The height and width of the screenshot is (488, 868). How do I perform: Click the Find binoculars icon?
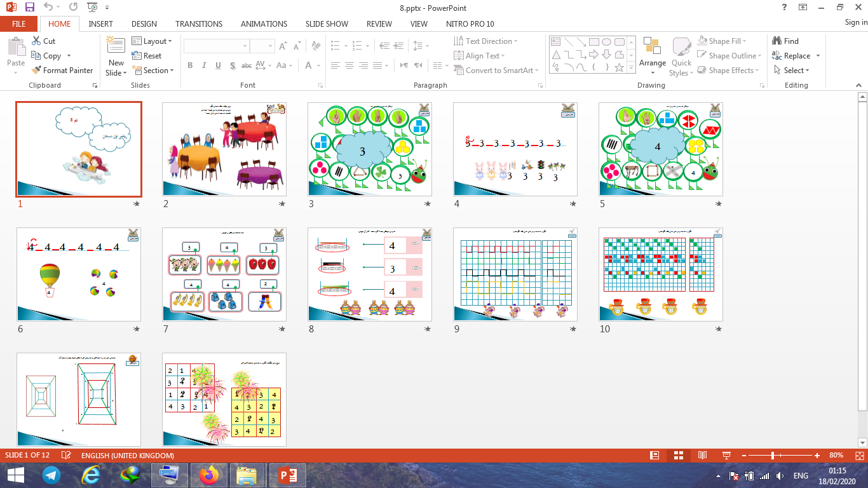point(776,41)
